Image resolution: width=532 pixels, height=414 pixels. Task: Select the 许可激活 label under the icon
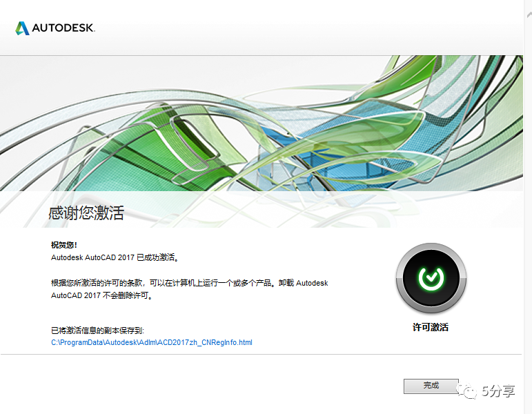pyautogui.click(x=431, y=327)
